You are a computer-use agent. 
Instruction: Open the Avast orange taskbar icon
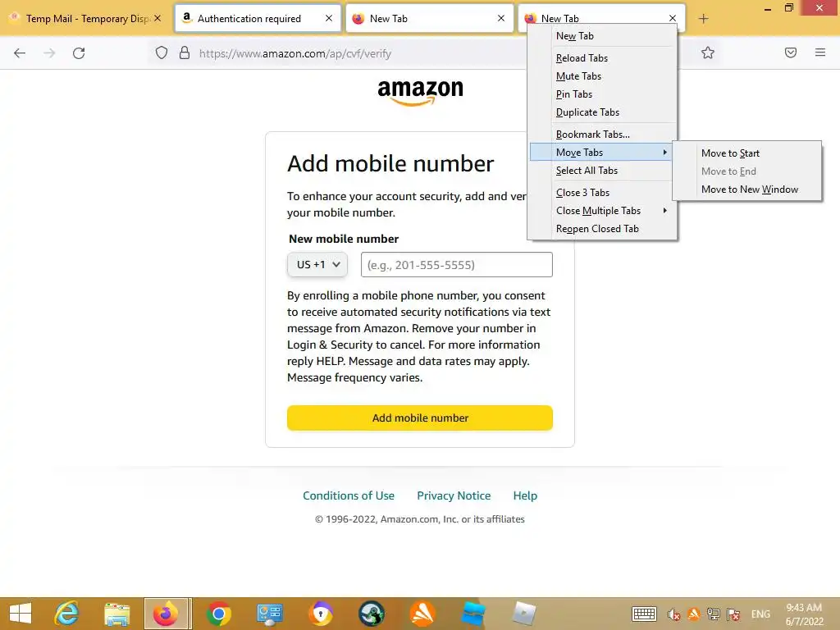422,614
